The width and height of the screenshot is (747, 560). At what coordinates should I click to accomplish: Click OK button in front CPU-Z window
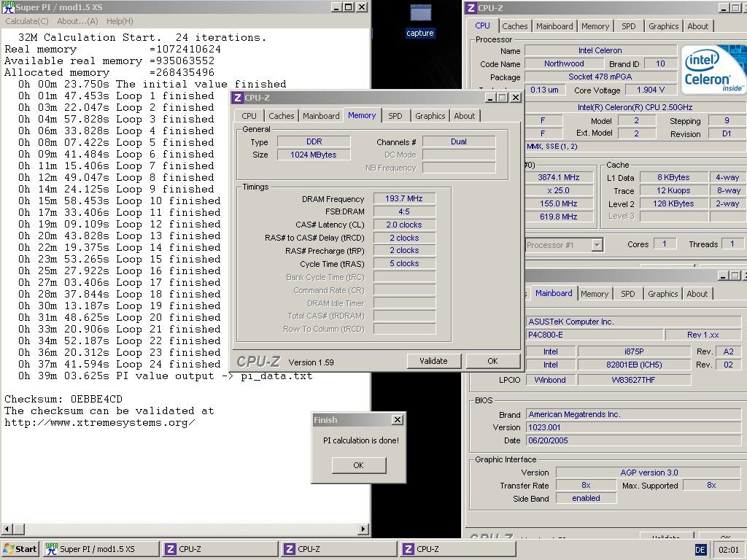pos(492,361)
